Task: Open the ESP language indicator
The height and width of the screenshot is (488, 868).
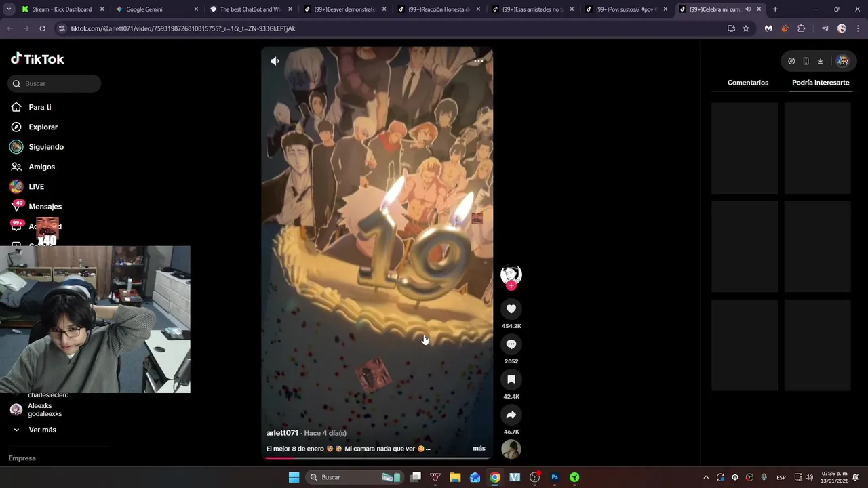Action: [781, 477]
